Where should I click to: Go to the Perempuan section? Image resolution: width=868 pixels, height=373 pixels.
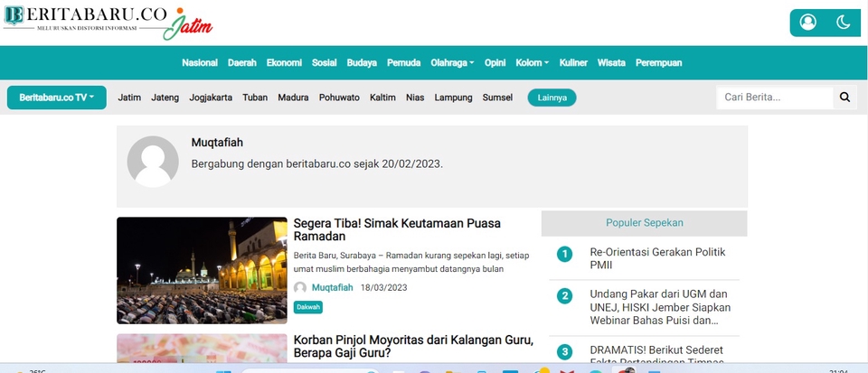coord(658,63)
